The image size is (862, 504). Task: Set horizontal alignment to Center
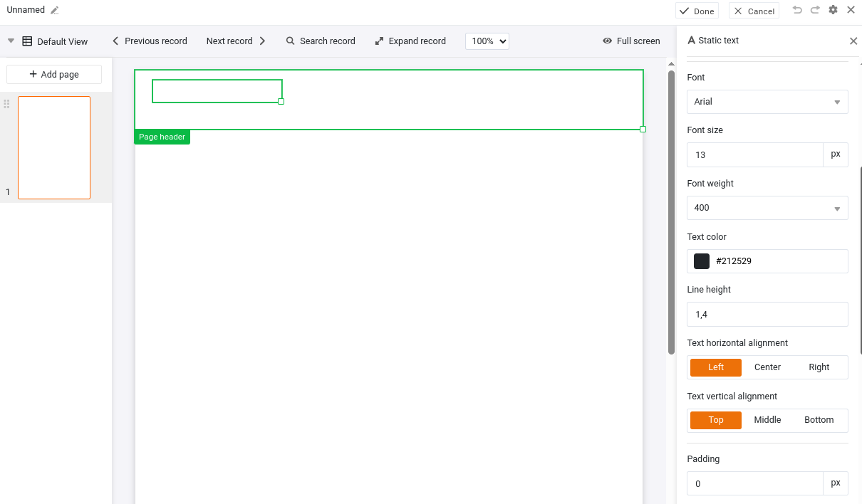tap(767, 367)
